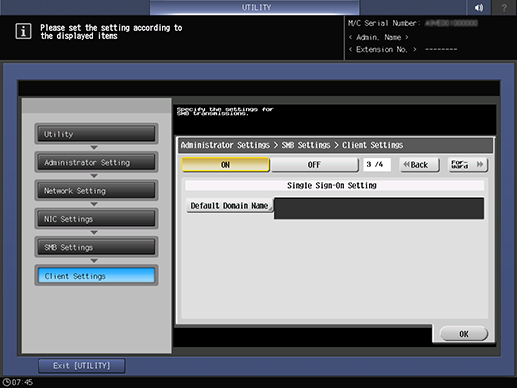
Task: Open help with the question mark icon
Action: (x=504, y=7)
